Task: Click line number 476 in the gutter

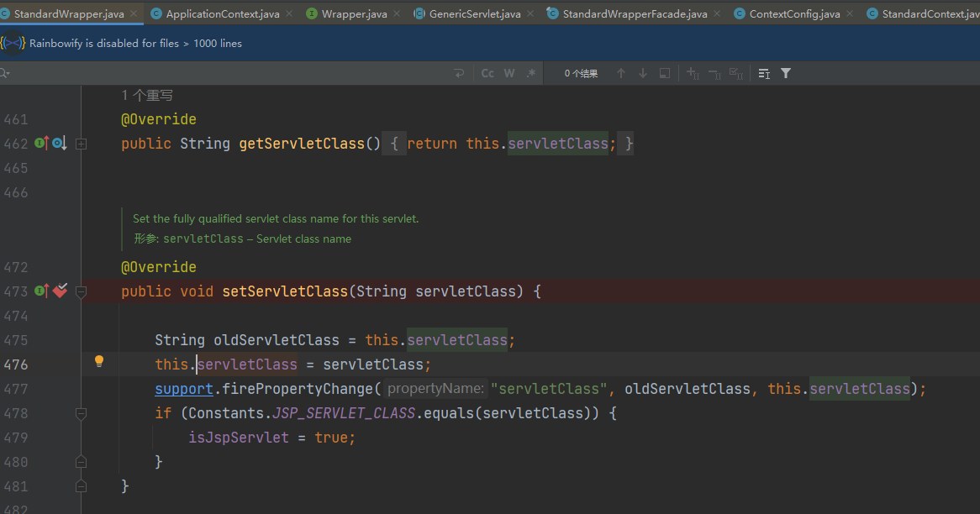Action: point(16,365)
